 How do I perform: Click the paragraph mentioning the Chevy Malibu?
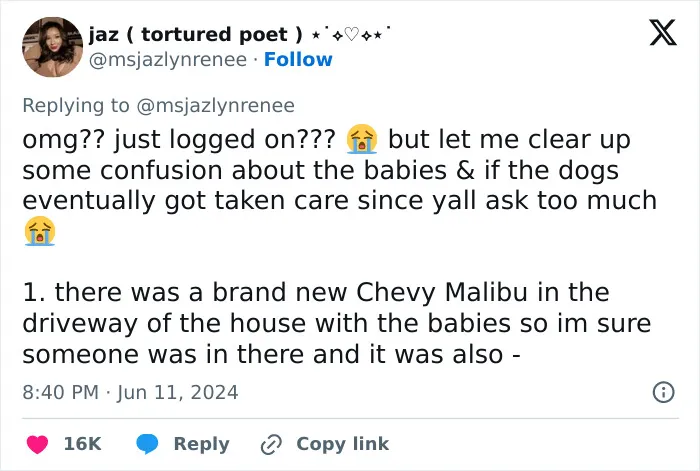337,323
